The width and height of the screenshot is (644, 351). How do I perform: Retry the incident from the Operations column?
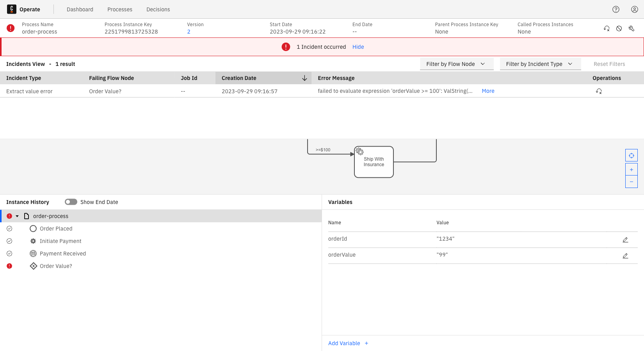(x=599, y=91)
